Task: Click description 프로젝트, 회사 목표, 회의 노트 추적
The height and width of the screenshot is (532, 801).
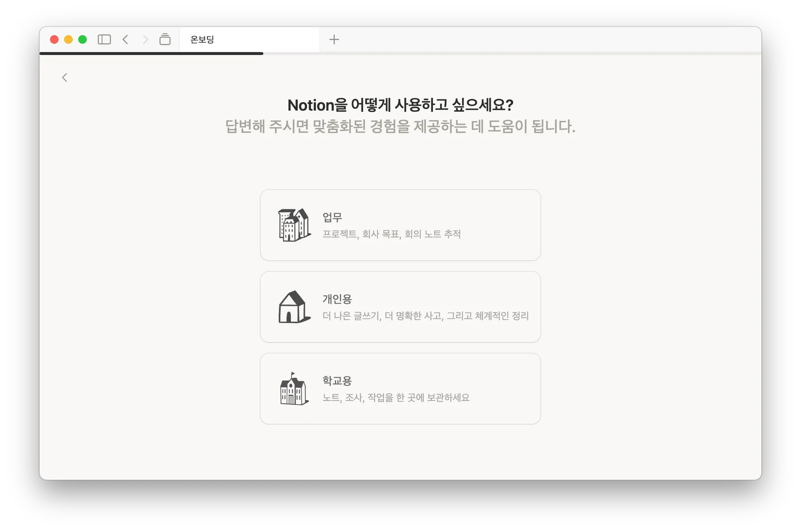Action: click(392, 234)
